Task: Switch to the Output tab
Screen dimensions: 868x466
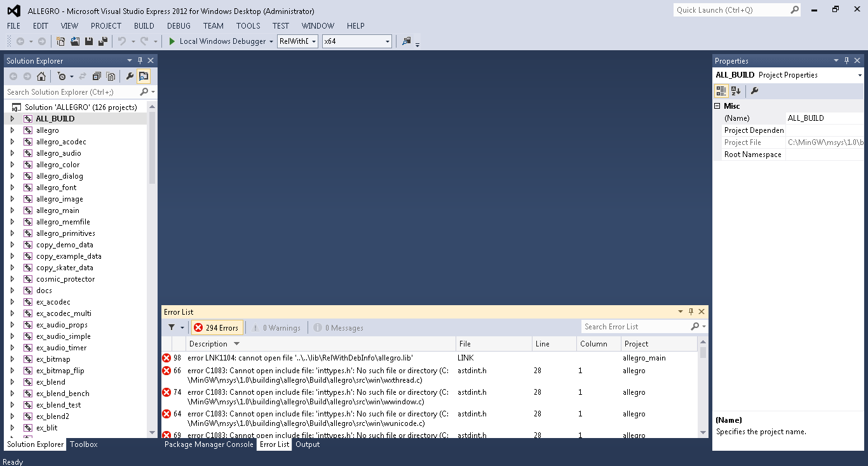Action: click(308, 444)
